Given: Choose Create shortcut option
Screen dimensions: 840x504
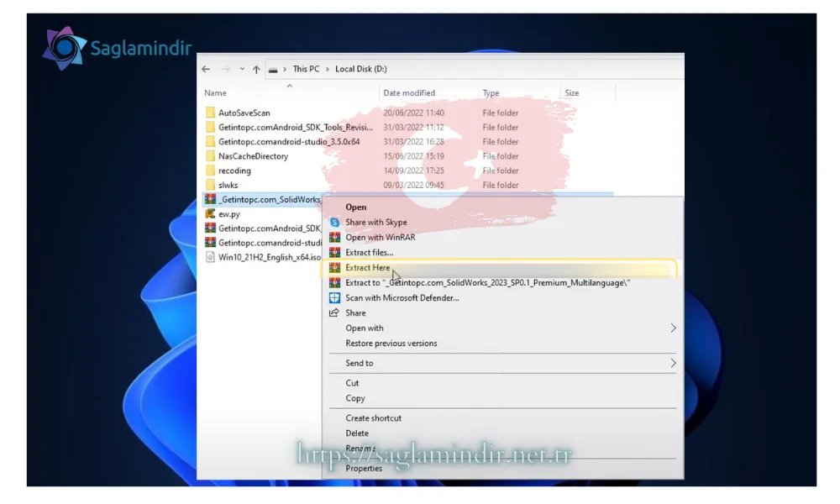Looking at the screenshot, I should point(373,418).
